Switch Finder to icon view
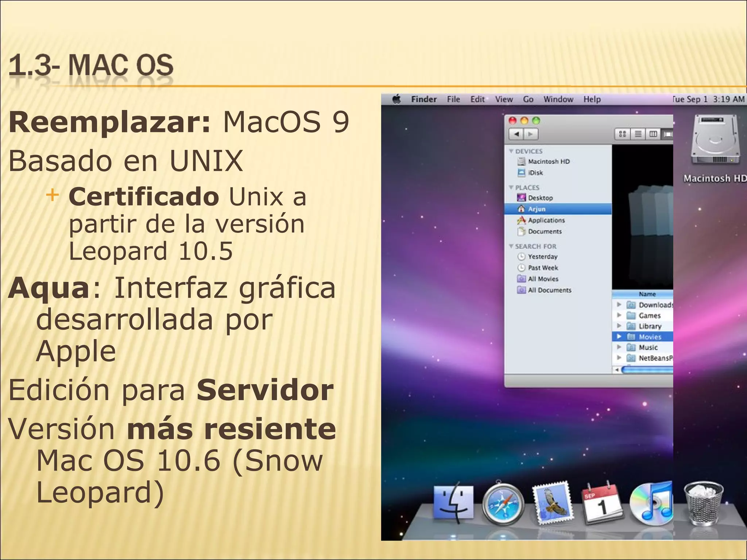 (x=622, y=134)
